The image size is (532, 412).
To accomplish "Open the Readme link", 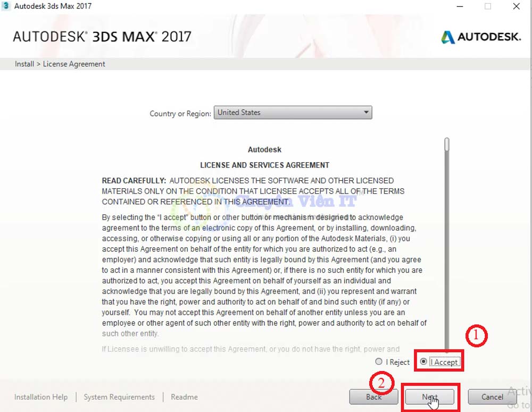I will [184, 397].
